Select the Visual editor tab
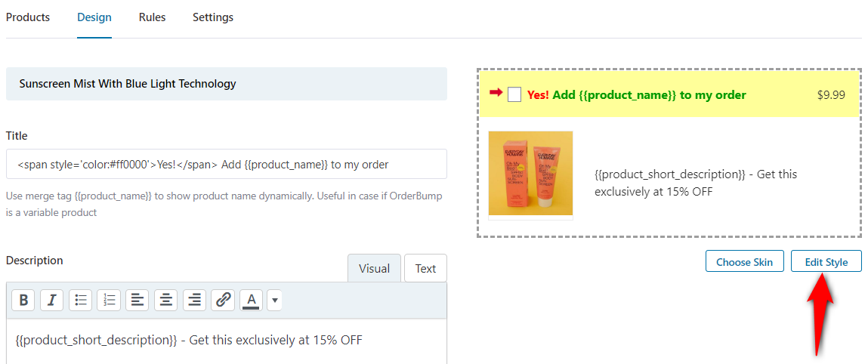Screen dimensions: 868x364 click(374, 268)
